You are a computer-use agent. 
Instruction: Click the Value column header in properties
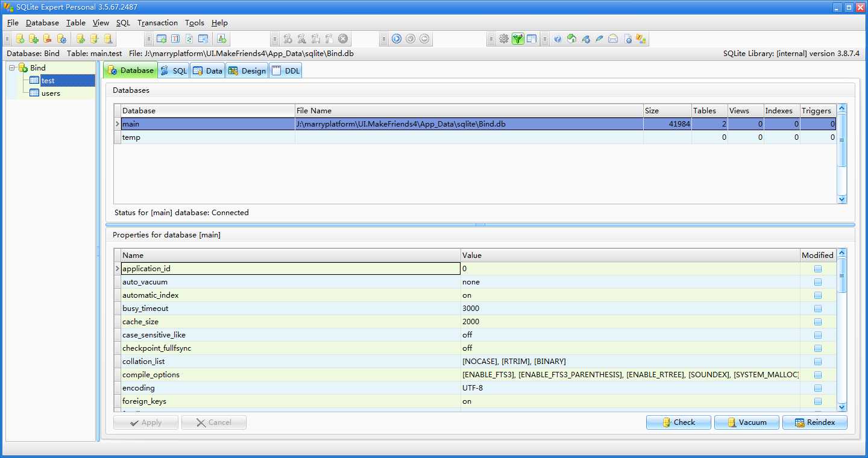tap(631, 256)
